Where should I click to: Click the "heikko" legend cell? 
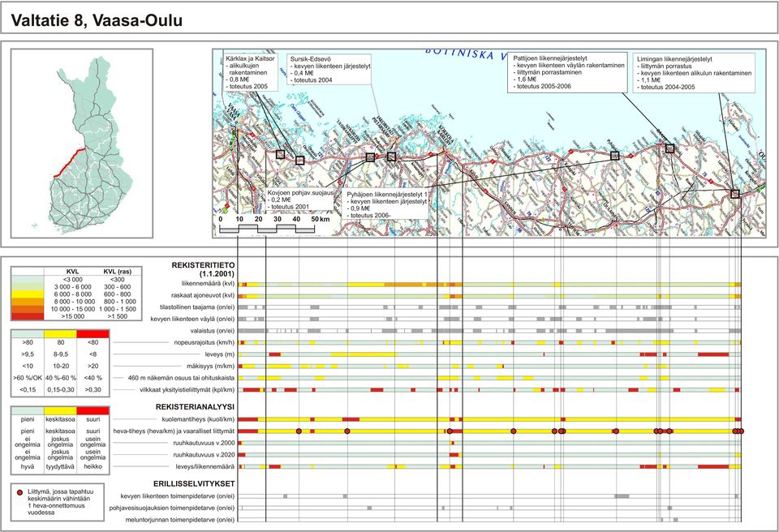coord(93,466)
